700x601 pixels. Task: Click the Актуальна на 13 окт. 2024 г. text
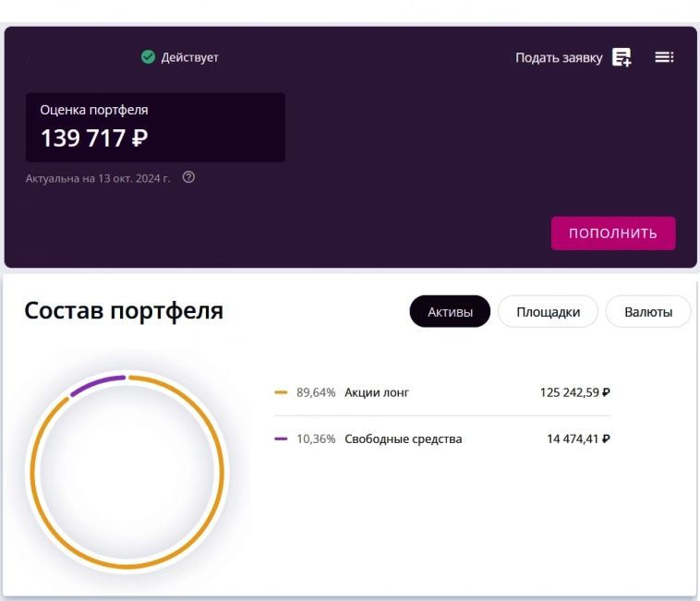click(98, 178)
